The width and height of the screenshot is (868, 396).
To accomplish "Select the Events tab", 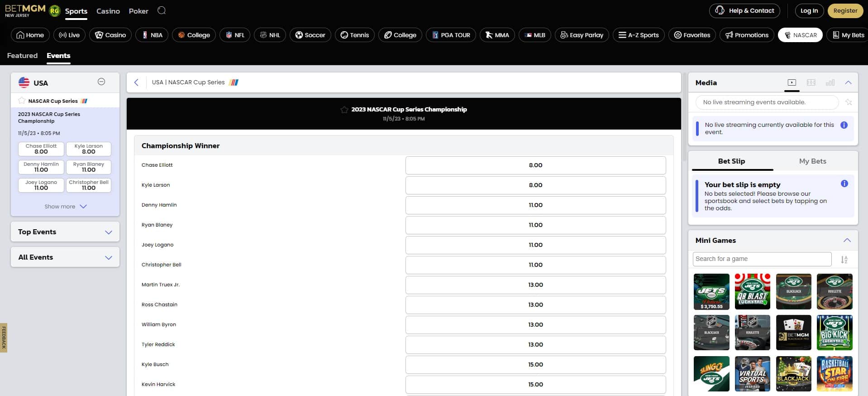I will pyautogui.click(x=58, y=56).
